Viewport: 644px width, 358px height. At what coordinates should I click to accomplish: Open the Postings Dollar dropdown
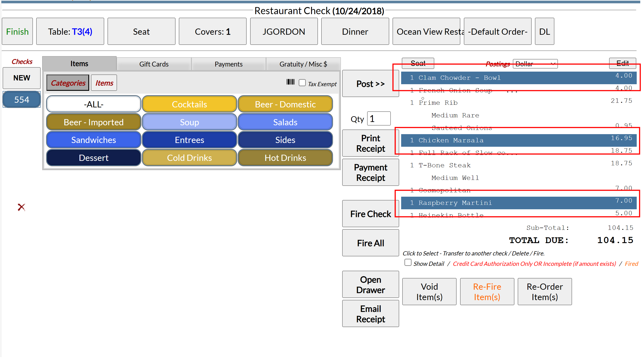[x=535, y=64]
